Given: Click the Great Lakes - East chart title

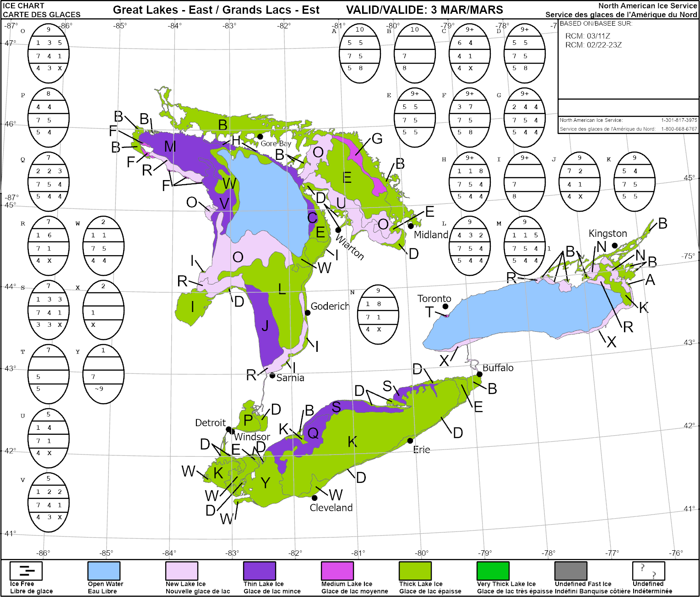Looking at the screenshot, I should click(216, 10).
